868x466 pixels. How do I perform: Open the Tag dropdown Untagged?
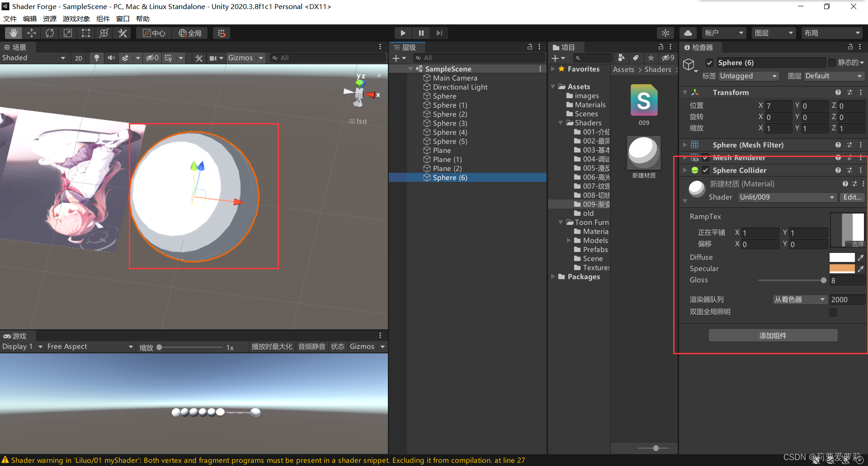749,76
